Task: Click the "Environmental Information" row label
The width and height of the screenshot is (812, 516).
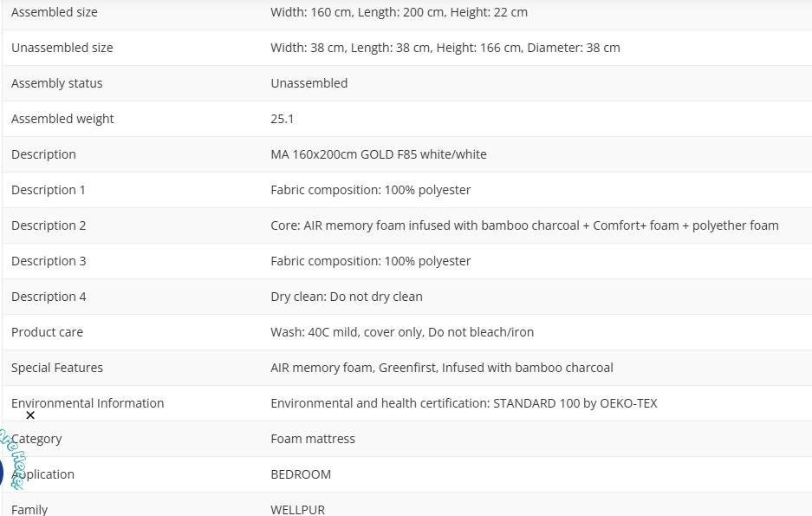Action: coord(88,403)
